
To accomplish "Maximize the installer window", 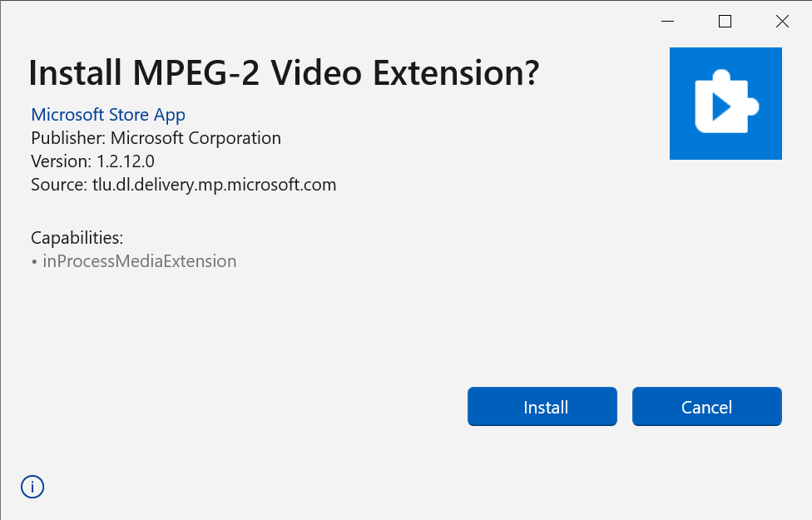I will [725, 22].
